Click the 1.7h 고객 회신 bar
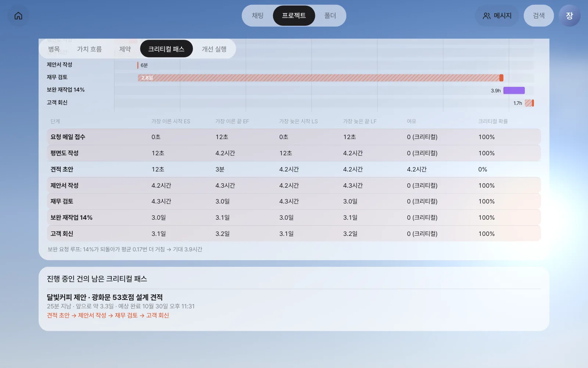 (x=529, y=103)
